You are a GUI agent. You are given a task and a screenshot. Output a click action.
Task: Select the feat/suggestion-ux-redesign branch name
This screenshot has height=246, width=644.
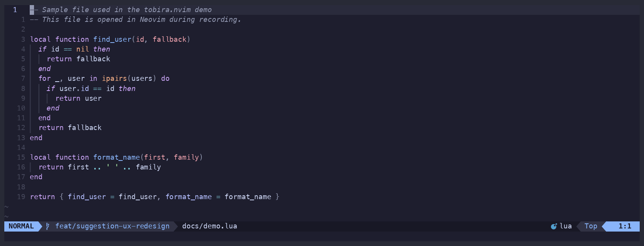tap(112, 226)
